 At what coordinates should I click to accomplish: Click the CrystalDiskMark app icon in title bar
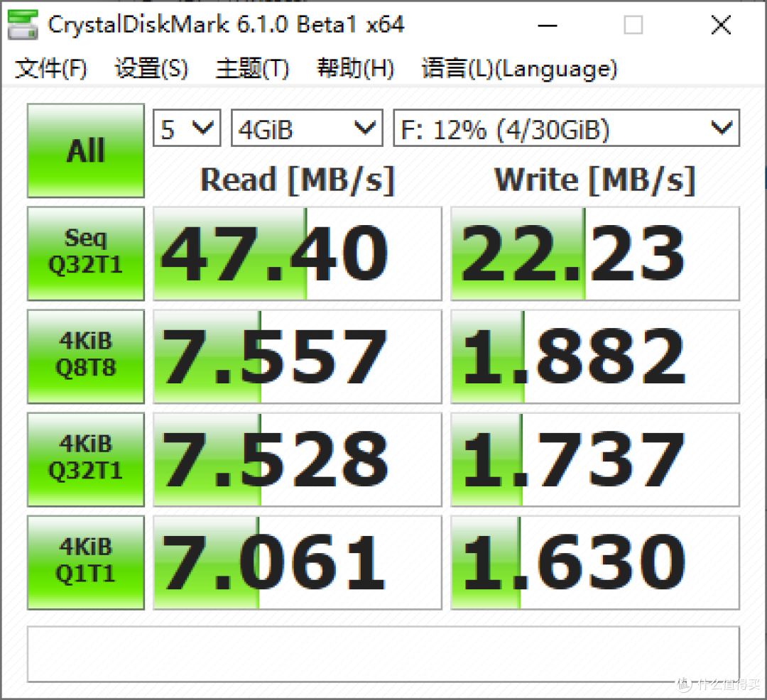23,24
